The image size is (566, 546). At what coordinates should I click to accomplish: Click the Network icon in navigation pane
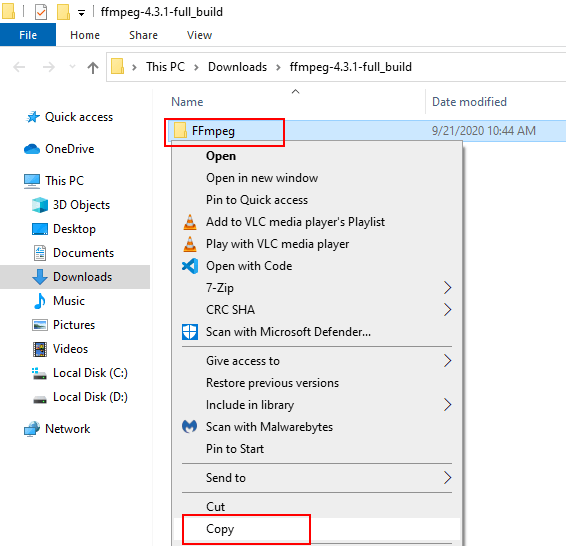click(x=32, y=429)
